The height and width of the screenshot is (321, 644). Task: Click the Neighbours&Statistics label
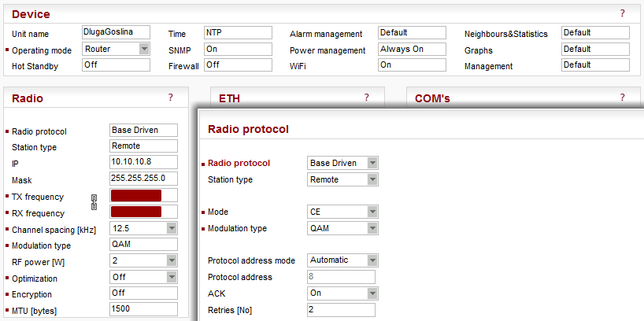(x=506, y=34)
